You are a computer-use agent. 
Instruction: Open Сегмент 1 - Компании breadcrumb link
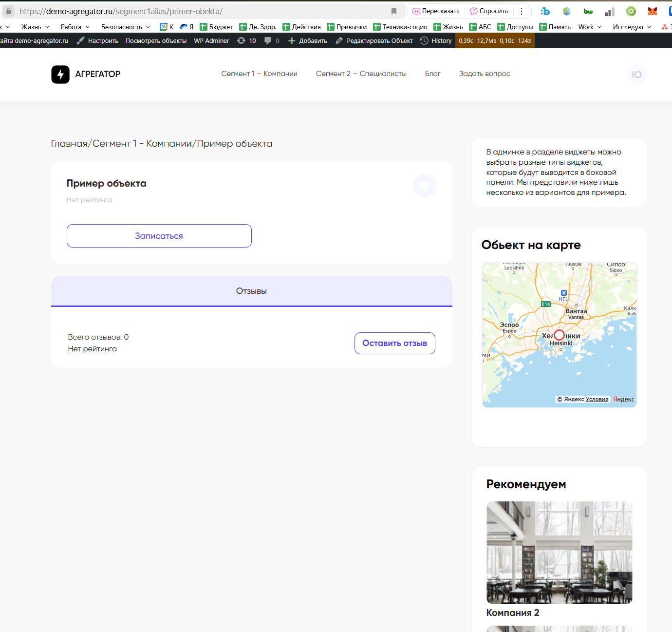click(x=142, y=144)
